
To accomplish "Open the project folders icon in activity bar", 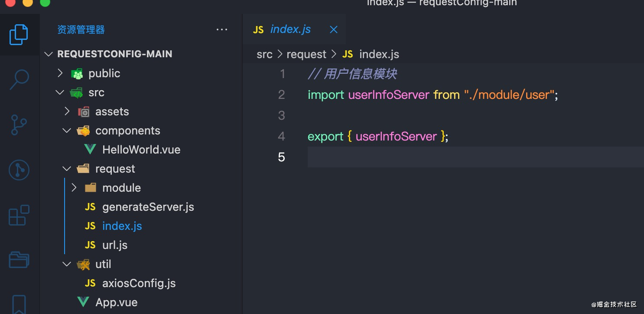I will tap(19, 259).
